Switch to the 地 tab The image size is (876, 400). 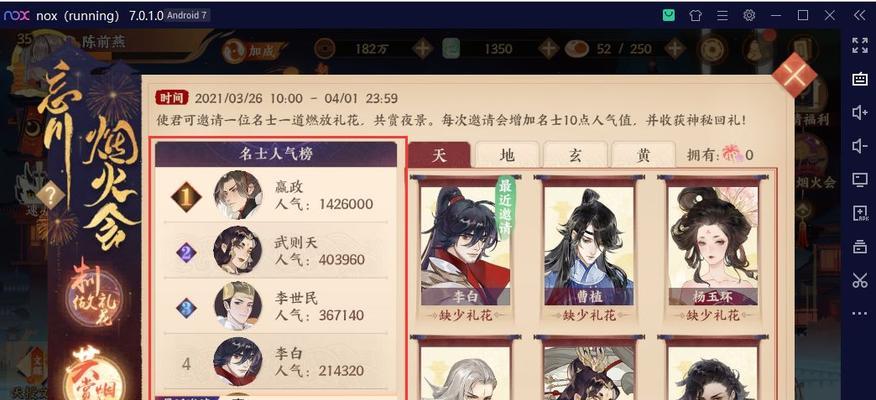[507, 155]
